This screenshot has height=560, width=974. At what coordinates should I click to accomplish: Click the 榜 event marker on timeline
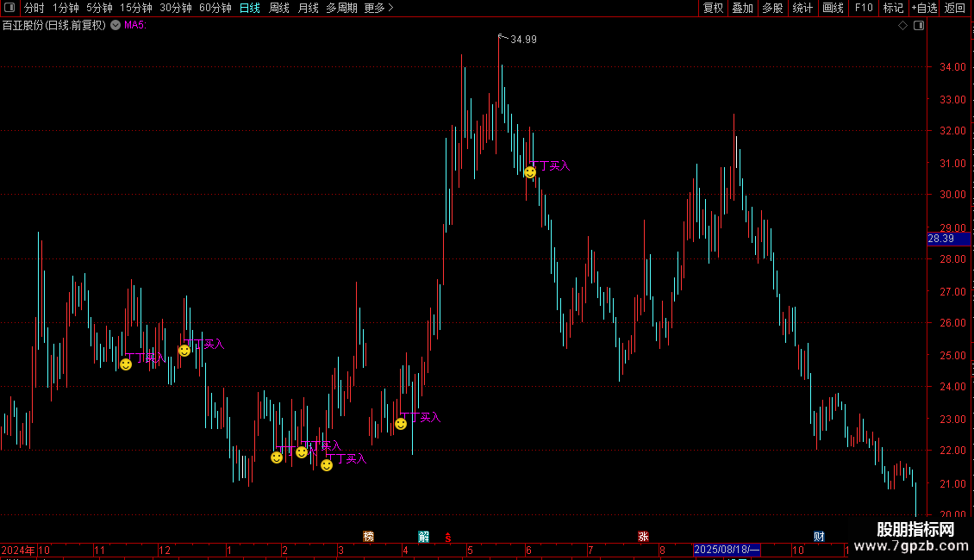368,537
